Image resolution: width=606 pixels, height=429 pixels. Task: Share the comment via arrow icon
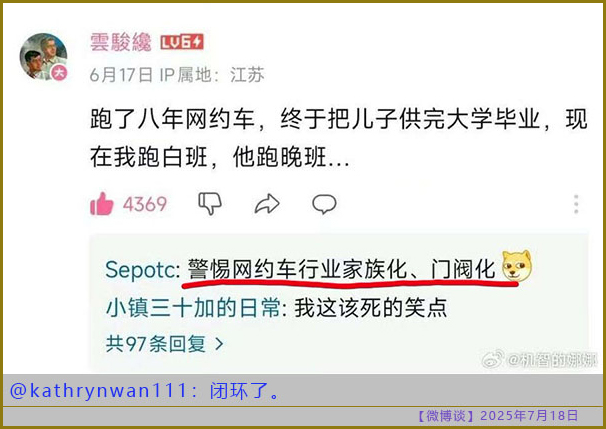[x=267, y=204]
